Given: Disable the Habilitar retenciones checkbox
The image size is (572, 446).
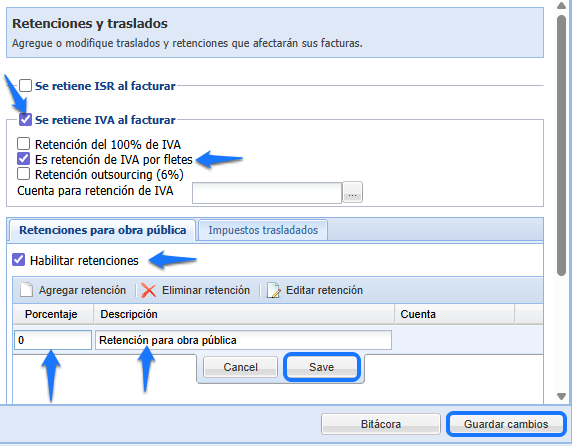Looking at the screenshot, I should coord(19,260).
